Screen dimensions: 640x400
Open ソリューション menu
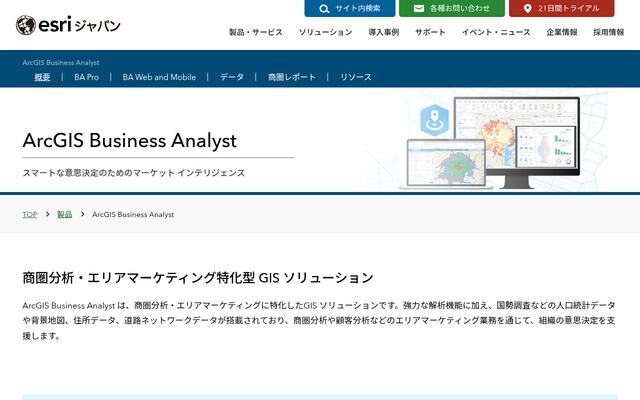[x=325, y=32]
